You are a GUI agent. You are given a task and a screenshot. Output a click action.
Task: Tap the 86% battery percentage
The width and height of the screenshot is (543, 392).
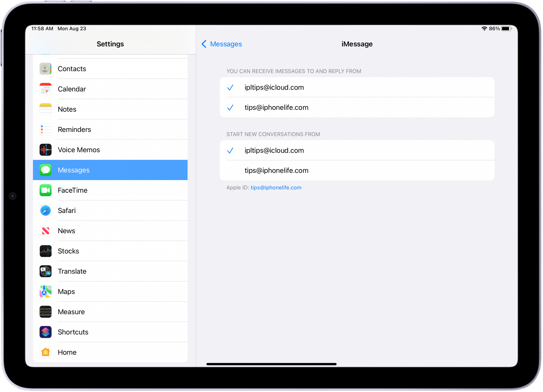[x=495, y=29]
